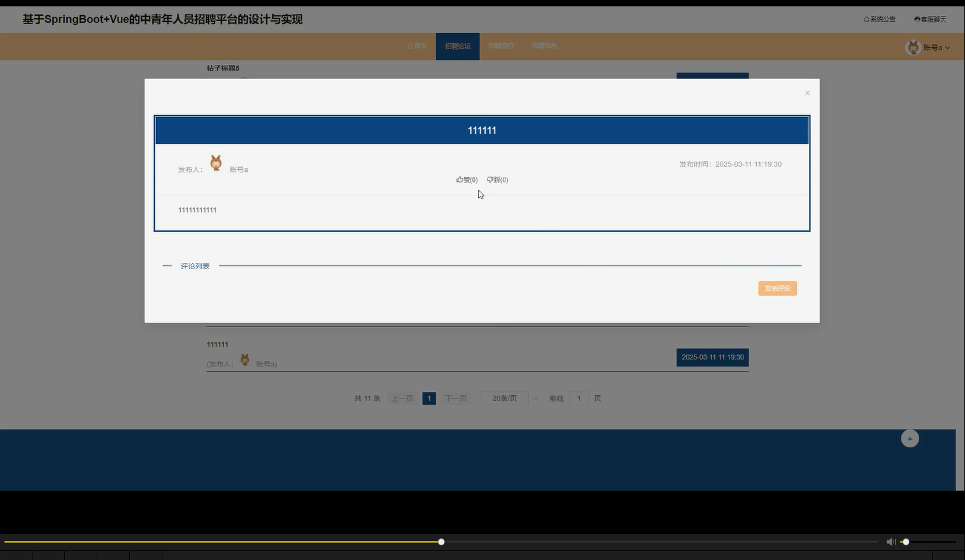Expand the 账号a user dropdown
This screenshot has width=965, height=560.
click(936, 48)
